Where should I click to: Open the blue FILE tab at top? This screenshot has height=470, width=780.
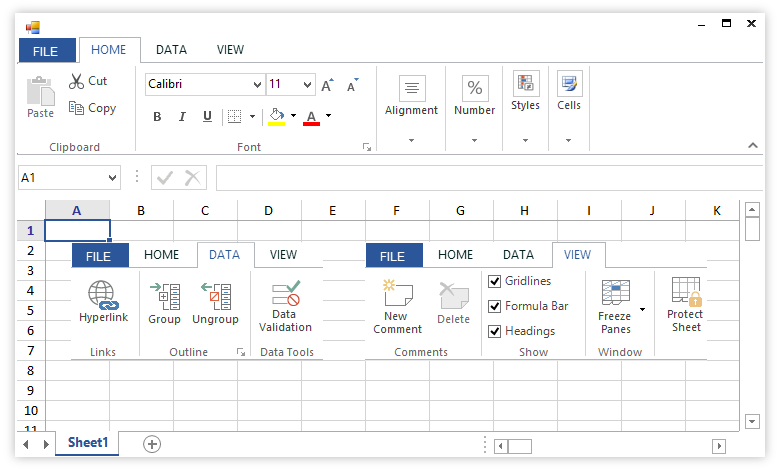pos(46,51)
